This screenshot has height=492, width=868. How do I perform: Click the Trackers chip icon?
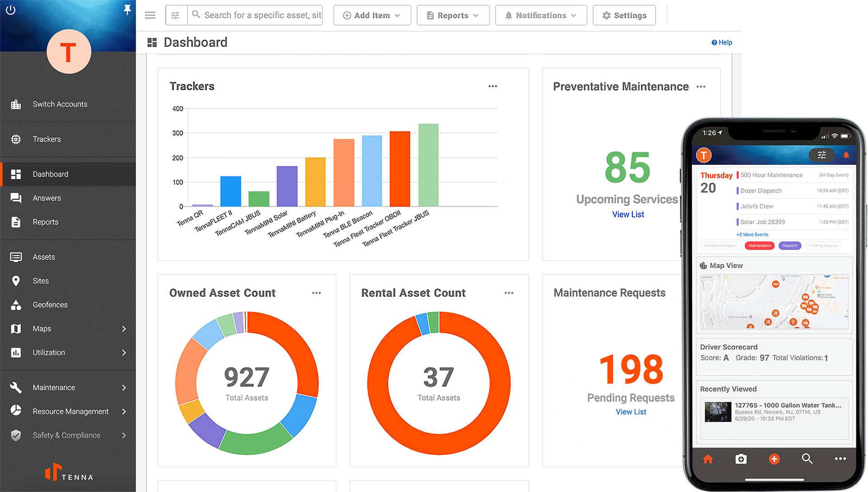pos(16,139)
